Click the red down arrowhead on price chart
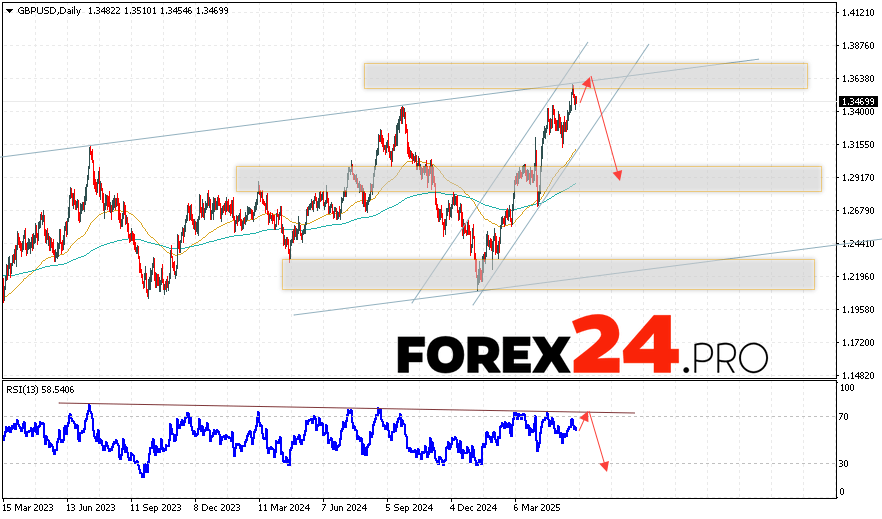882x519 pixels. [x=619, y=176]
